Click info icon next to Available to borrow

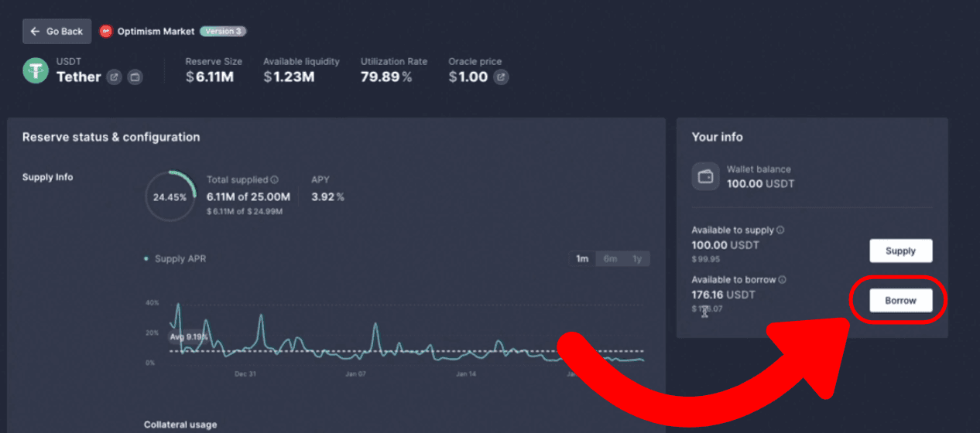pos(783,280)
